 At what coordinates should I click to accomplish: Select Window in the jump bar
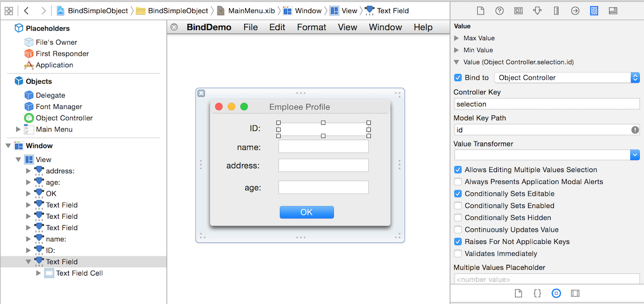coord(303,10)
